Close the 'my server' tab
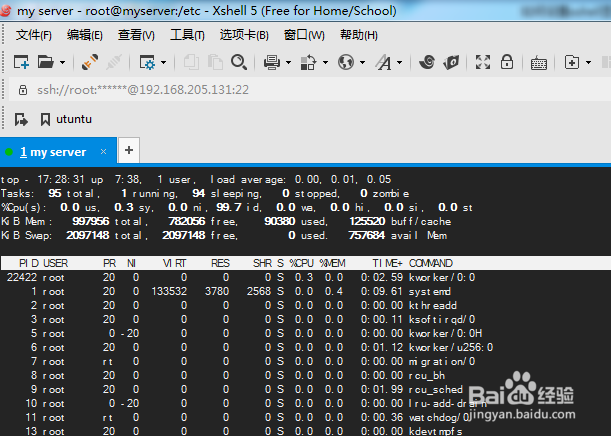The height and width of the screenshot is (436, 611). pyautogui.click(x=103, y=152)
